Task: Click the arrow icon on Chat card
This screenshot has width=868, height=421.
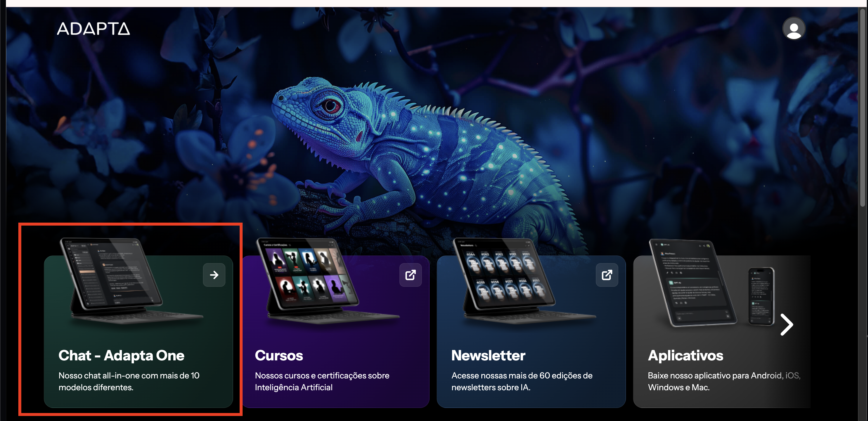Action: (x=214, y=275)
